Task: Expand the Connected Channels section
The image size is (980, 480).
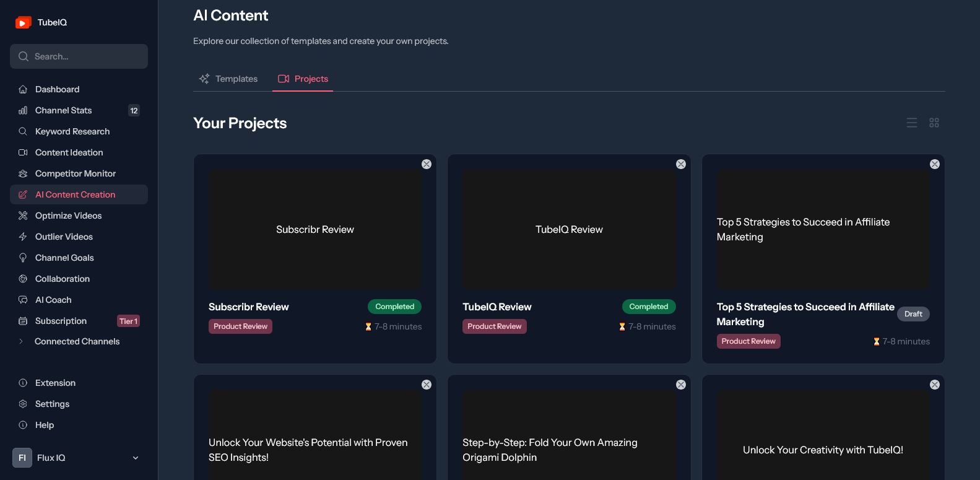Action: pos(79,341)
